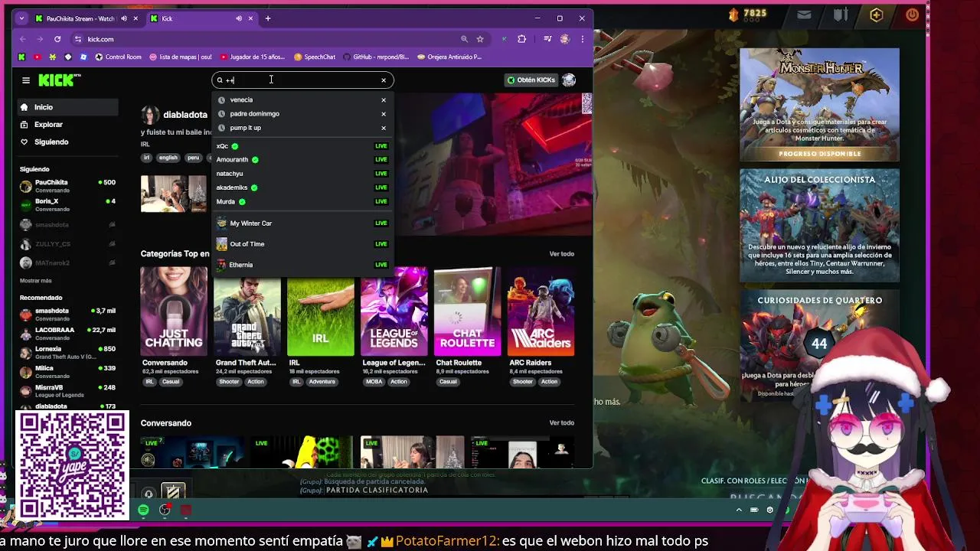Screen dimensions: 980x551
Task: Open Chrome three-dot menu
Action: (x=583, y=39)
